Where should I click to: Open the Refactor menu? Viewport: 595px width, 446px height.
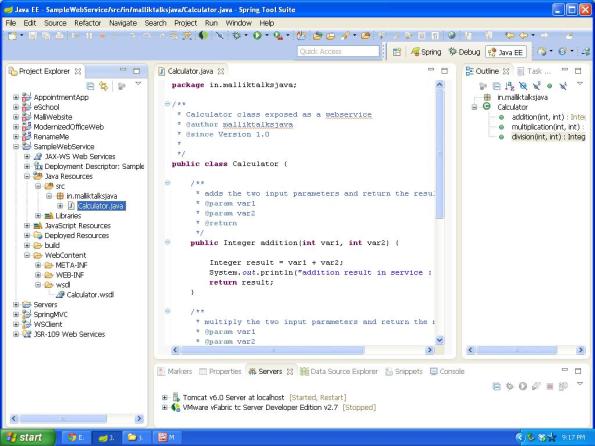(x=88, y=23)
